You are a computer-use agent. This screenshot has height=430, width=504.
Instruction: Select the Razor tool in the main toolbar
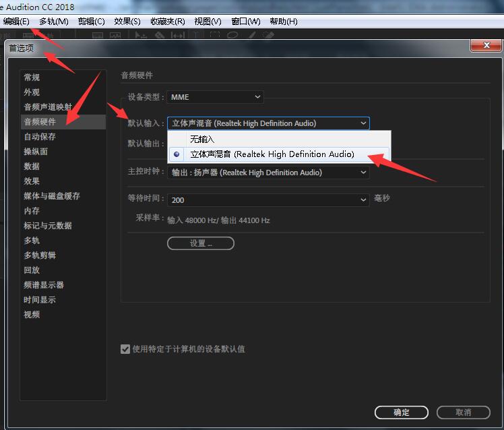click(x=160, y=35)
